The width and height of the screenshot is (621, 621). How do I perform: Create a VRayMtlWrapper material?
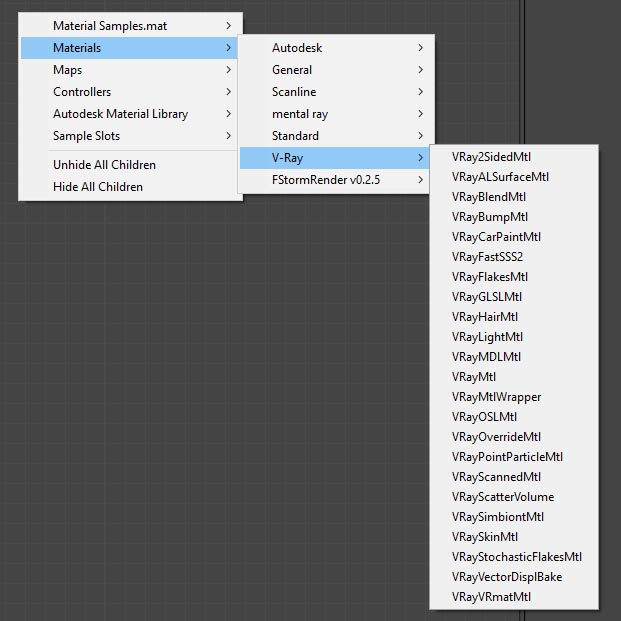(514, 397)
